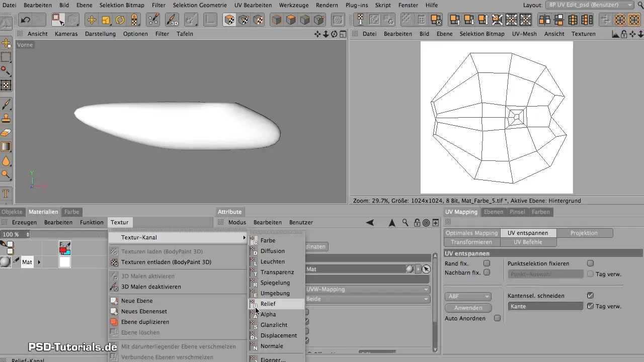The height and width of the screenshot is (362, 644).
Task: Click the red and cyan color layer swatch
Action: point(64,248)
